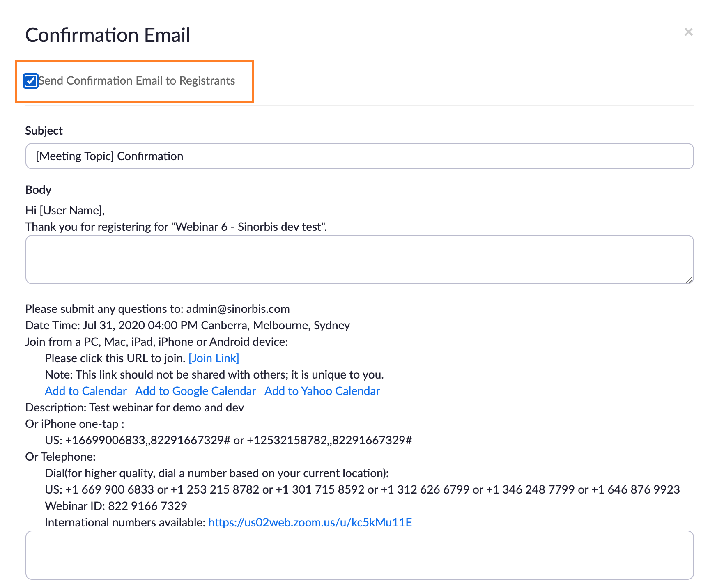Viewport: 717px width, 588px height.
Task: Click the Add to Calendar link
Action: pos(85,390)
